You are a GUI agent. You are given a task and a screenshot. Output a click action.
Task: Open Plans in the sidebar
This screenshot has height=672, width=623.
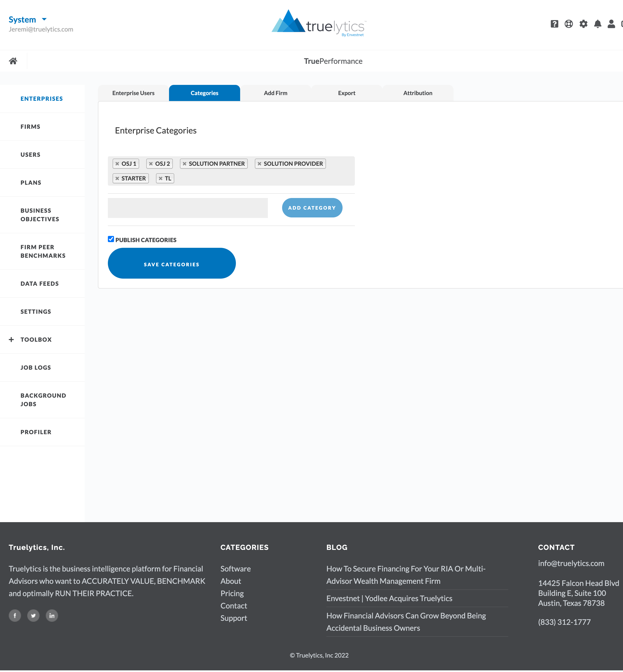pos(31,183)
